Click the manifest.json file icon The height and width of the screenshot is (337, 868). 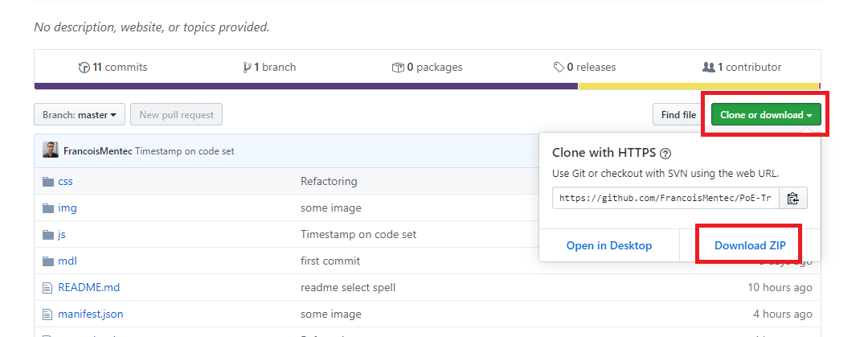point(47,314)
